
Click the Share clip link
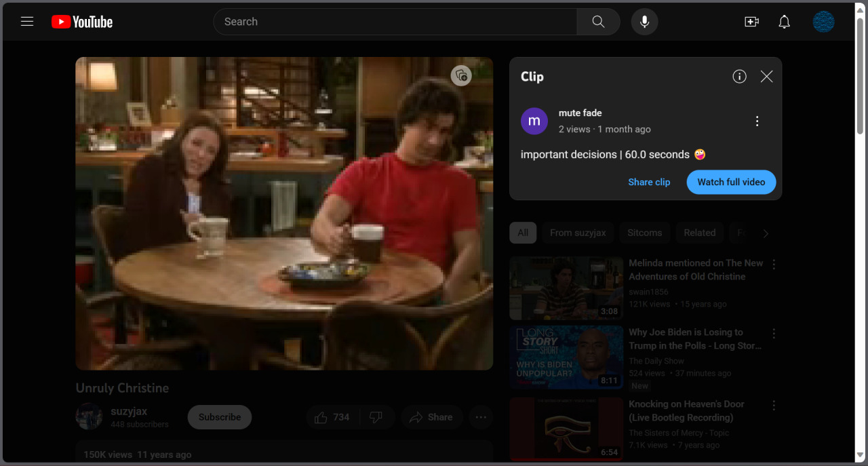click(649, 182)
